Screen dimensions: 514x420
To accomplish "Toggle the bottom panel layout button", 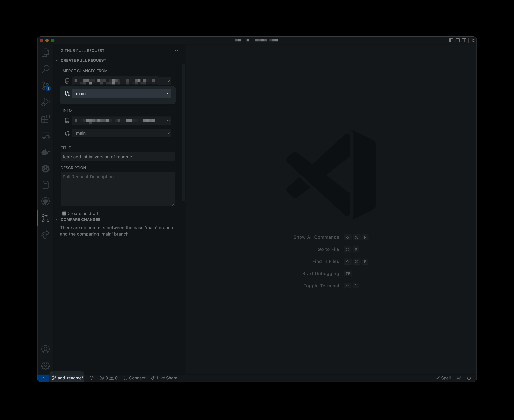I will click(x=457, y=40).
